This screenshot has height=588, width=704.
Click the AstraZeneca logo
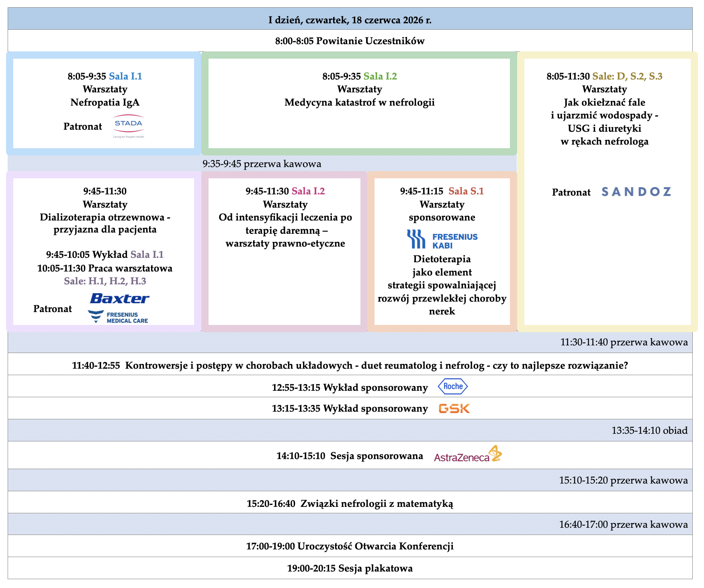[x=468, y=454]
